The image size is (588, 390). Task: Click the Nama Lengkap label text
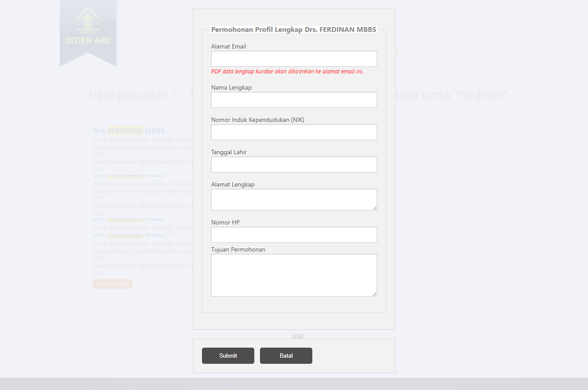[231, 88]
